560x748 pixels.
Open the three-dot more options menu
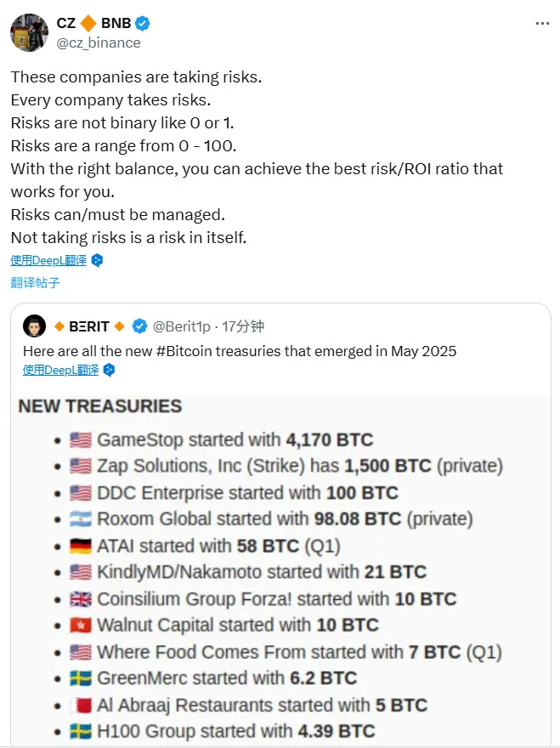[542, 24]
